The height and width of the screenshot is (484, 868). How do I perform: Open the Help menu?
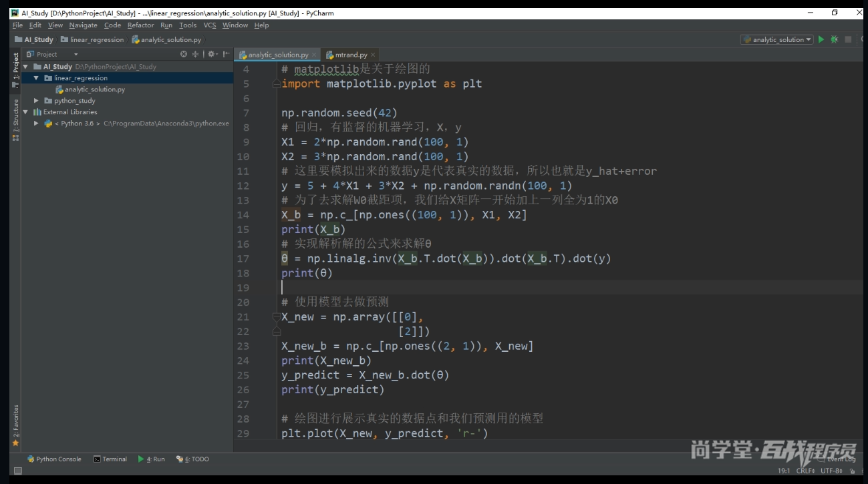262,25
